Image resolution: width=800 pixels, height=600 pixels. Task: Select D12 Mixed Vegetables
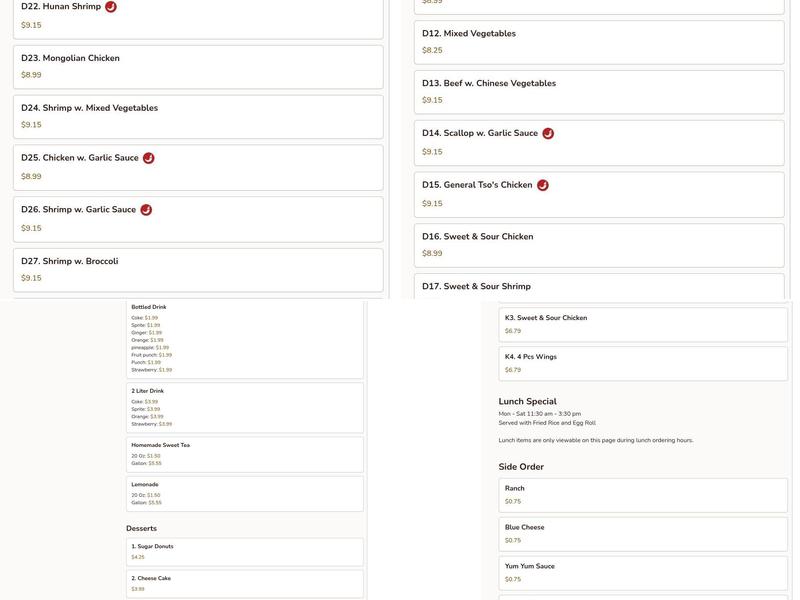pos(598,41)
